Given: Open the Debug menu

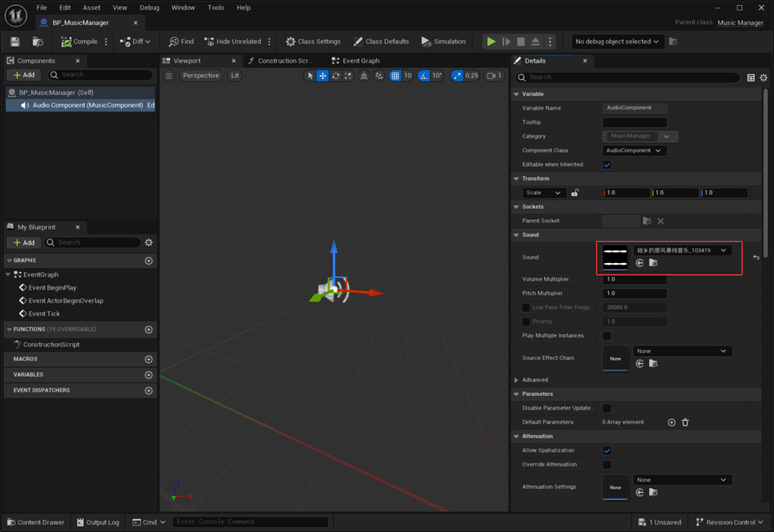Looking at the screenshot, I should pos(149,8).
